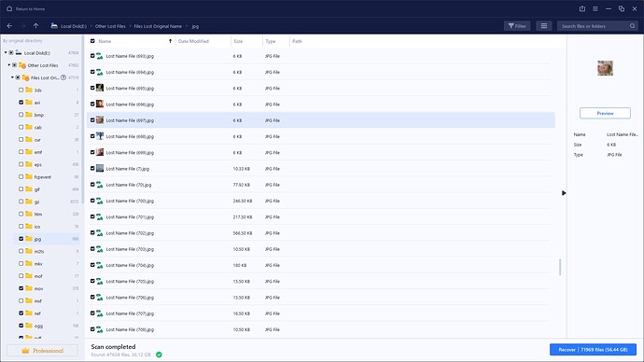Toggle the select-all checkbox in Name header
Screen dimensions: 644x362
[92, 41]
